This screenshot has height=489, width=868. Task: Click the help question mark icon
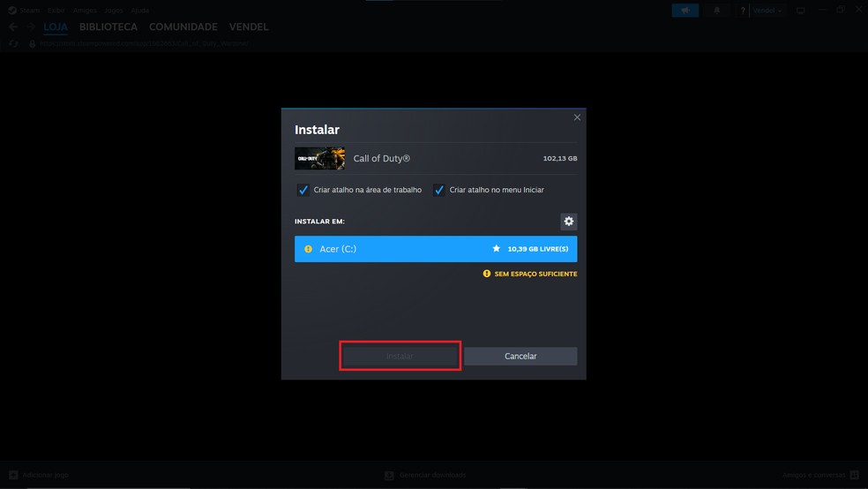(x=743, y=10)
